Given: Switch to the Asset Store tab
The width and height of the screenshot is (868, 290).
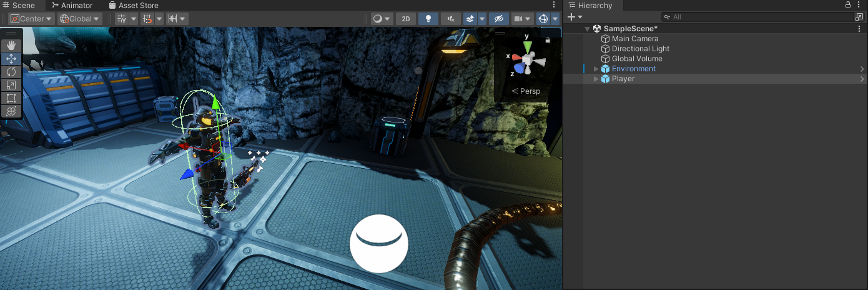Looking at the screenshot, I should click(x=133, y=5).
